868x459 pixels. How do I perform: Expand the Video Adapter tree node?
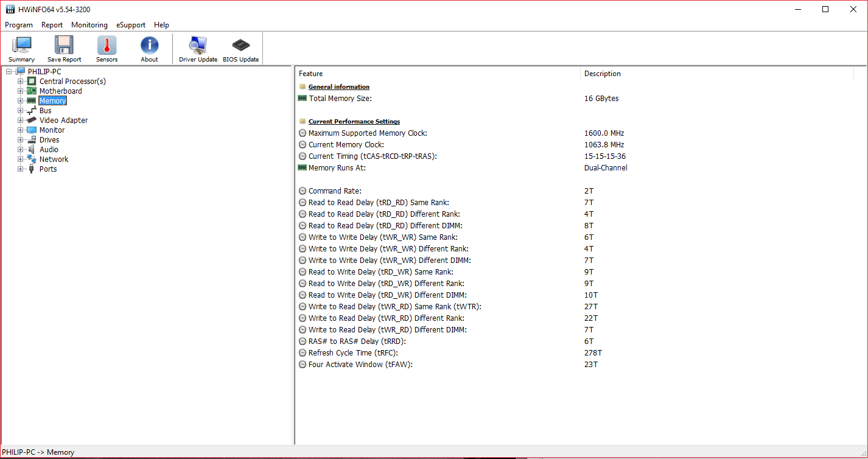point(20,120)
